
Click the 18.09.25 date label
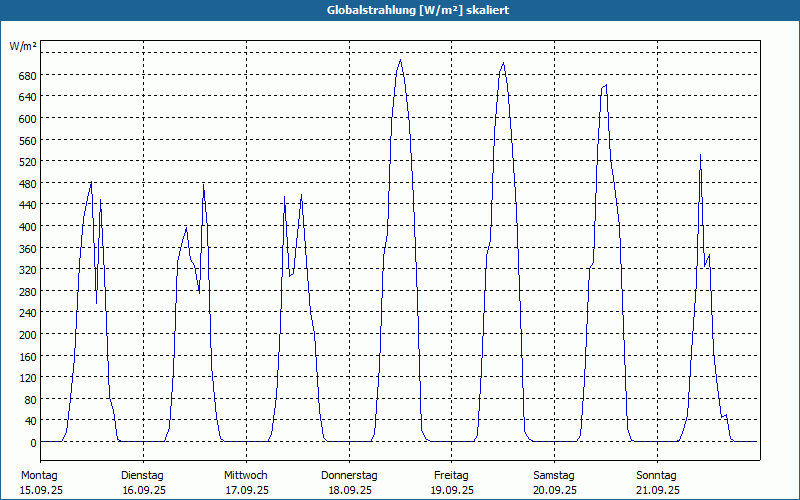[349, 490]
